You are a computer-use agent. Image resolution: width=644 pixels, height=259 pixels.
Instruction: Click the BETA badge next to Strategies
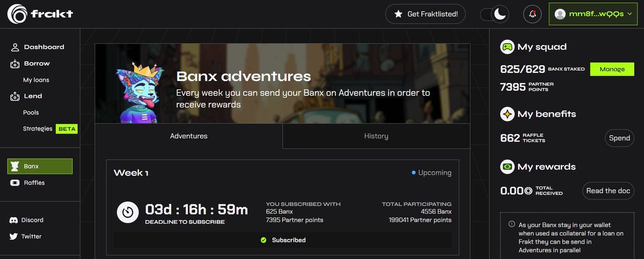pos(67,129)
